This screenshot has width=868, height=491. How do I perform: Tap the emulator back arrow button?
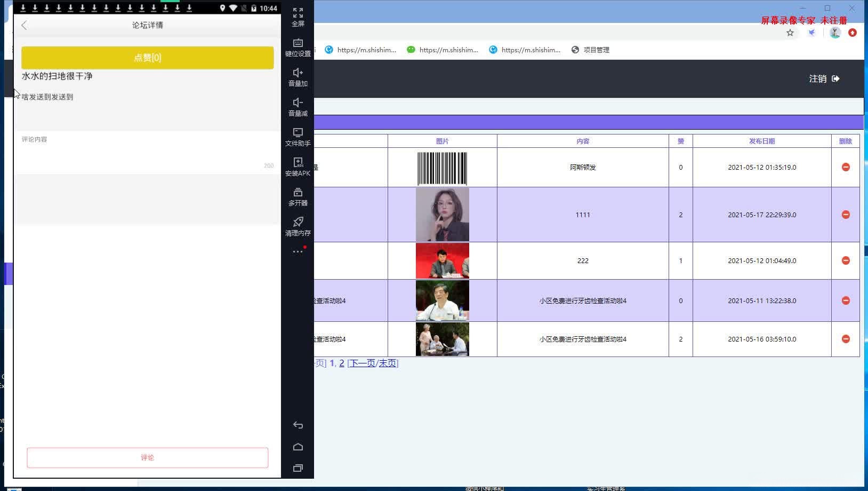[x=298, y=425]
